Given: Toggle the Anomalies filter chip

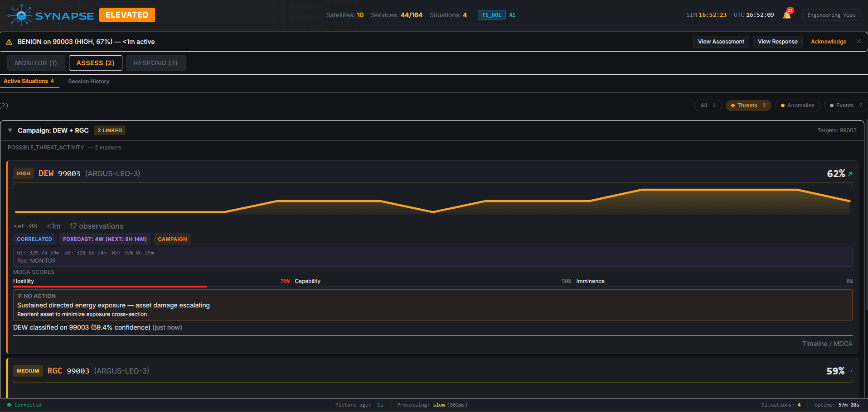Looking at the screenshot, I should click(797, 105).
